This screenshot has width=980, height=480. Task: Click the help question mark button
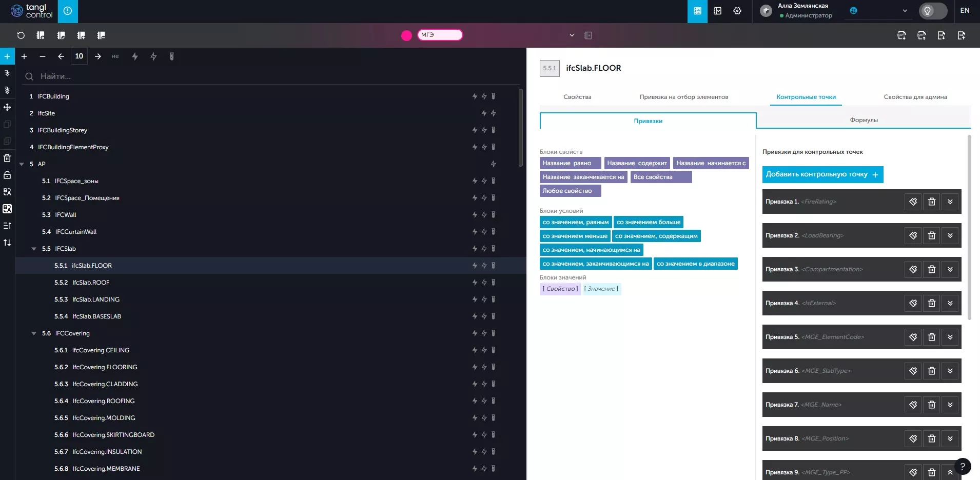[963, 466]
